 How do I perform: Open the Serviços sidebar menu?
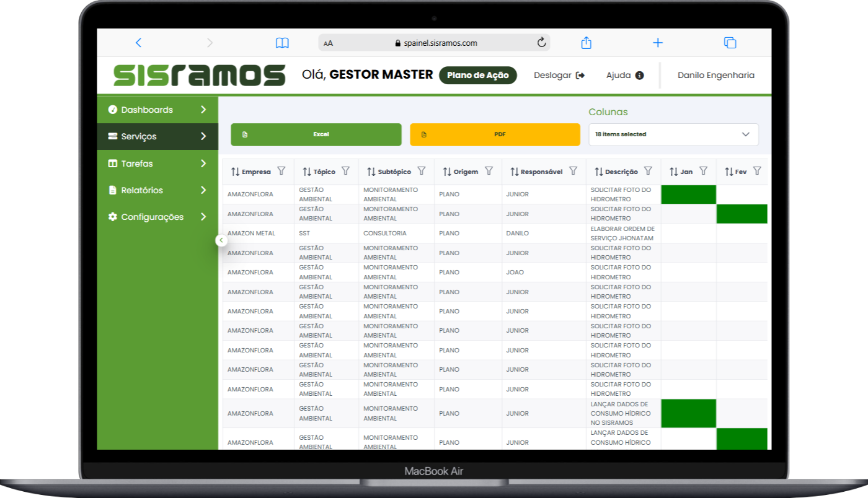(x=157, y=136)
